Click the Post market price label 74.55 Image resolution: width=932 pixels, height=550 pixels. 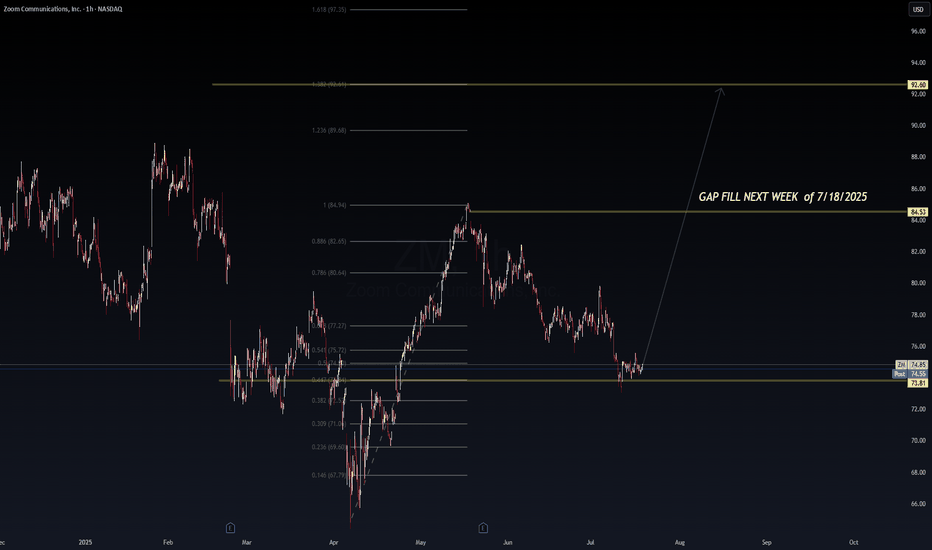pyautogui.click(x=918, y=374)
